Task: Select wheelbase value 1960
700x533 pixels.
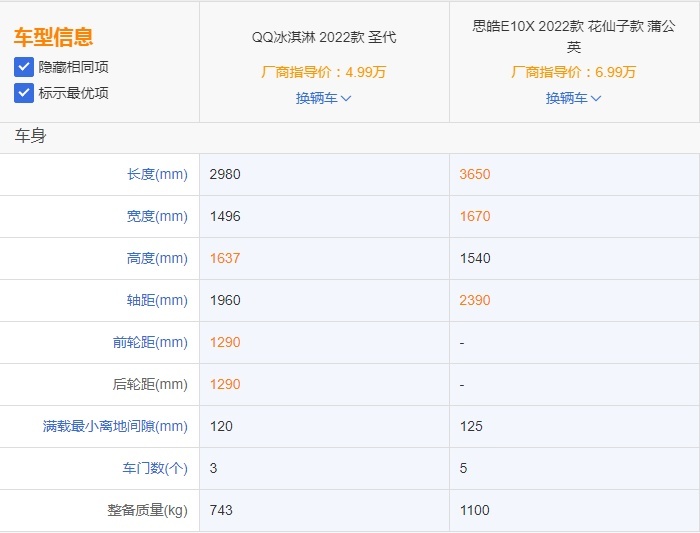Action: 225,300
